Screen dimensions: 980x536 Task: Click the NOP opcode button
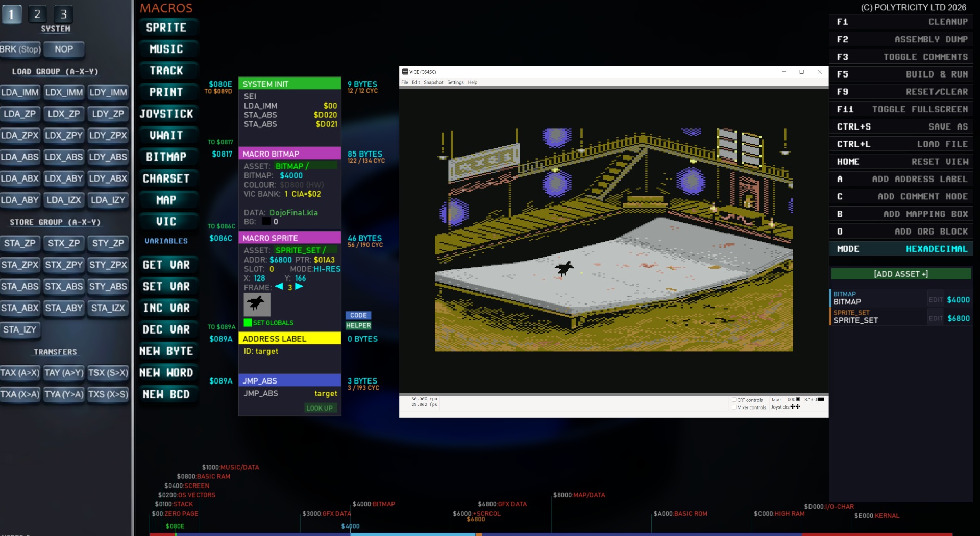(x=64, y=49)
